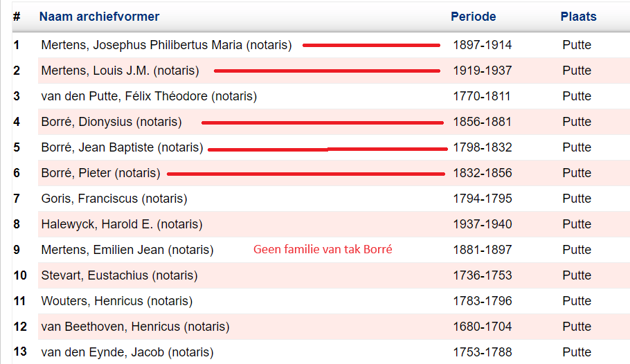Open Stevart, Eustachius notaris entry

pos(119,275)
